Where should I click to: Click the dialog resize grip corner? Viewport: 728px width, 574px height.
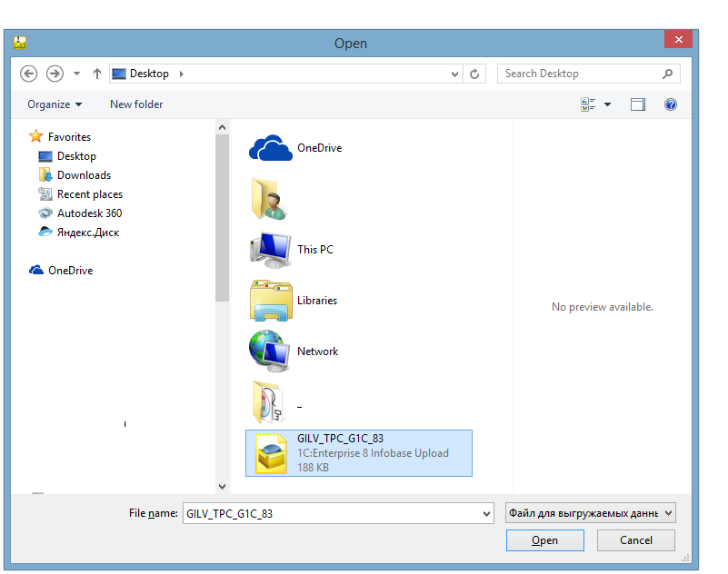[685, 559]
